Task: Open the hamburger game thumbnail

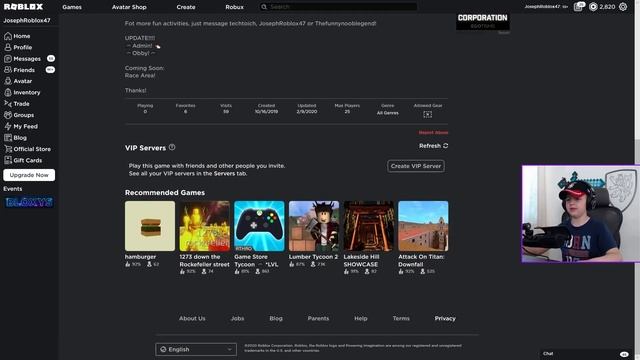Action: pos(150,226)
